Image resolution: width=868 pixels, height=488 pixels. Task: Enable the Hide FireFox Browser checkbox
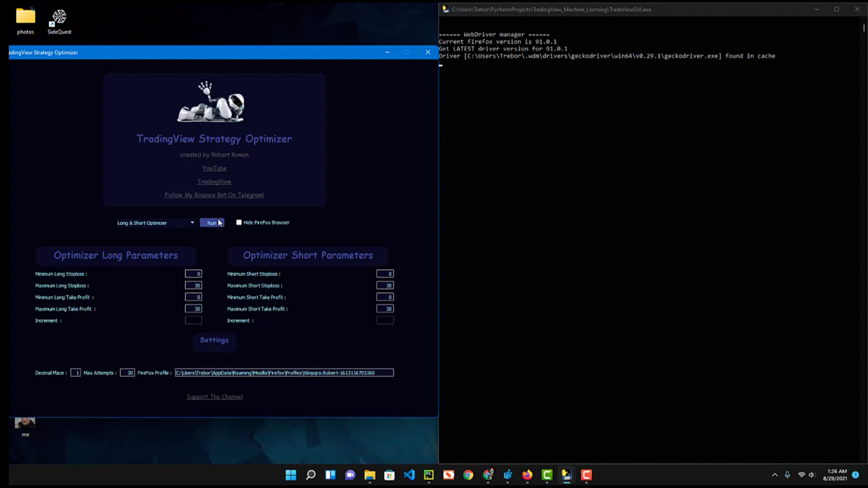(239, 222)
